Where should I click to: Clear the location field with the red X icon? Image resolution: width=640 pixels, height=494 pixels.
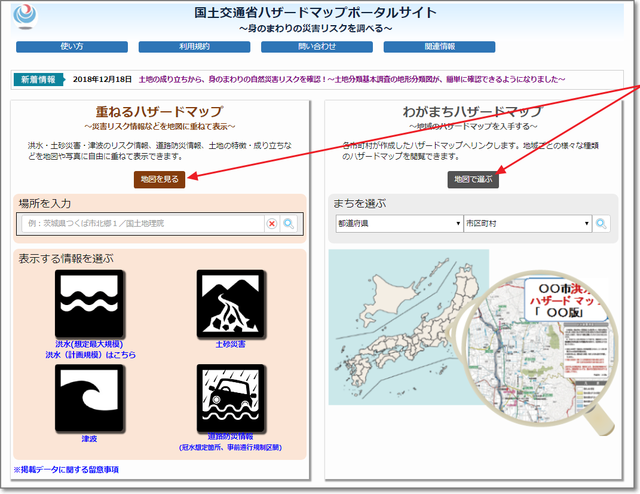click(x=272, y=225)
